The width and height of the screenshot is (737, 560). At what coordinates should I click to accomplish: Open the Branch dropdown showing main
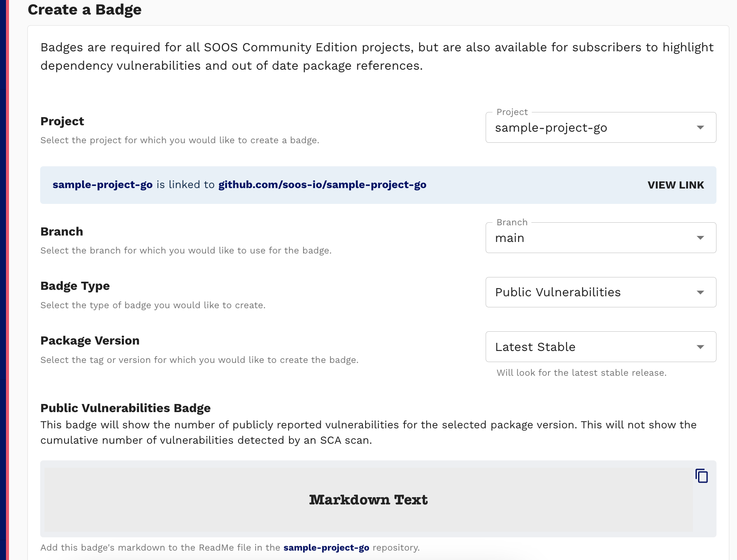(x=601, y=238)
